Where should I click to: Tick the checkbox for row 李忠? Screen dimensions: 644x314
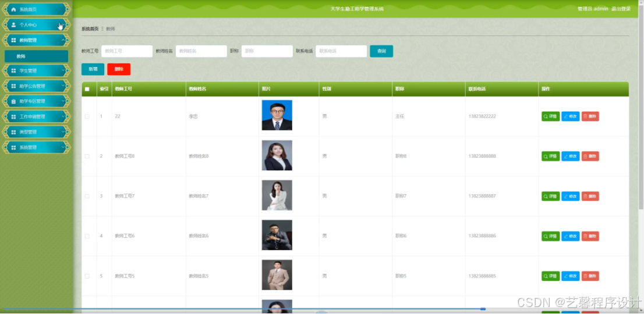[87, 116]
